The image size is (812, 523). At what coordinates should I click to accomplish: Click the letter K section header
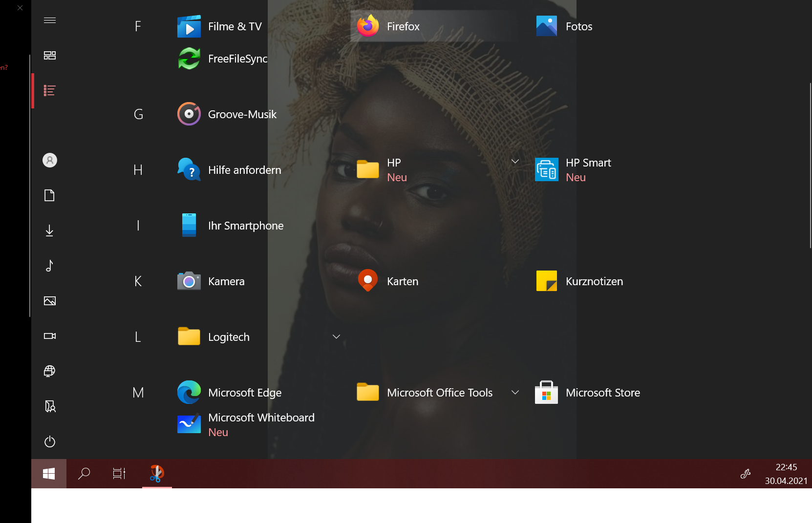click(x=138, y=281)
